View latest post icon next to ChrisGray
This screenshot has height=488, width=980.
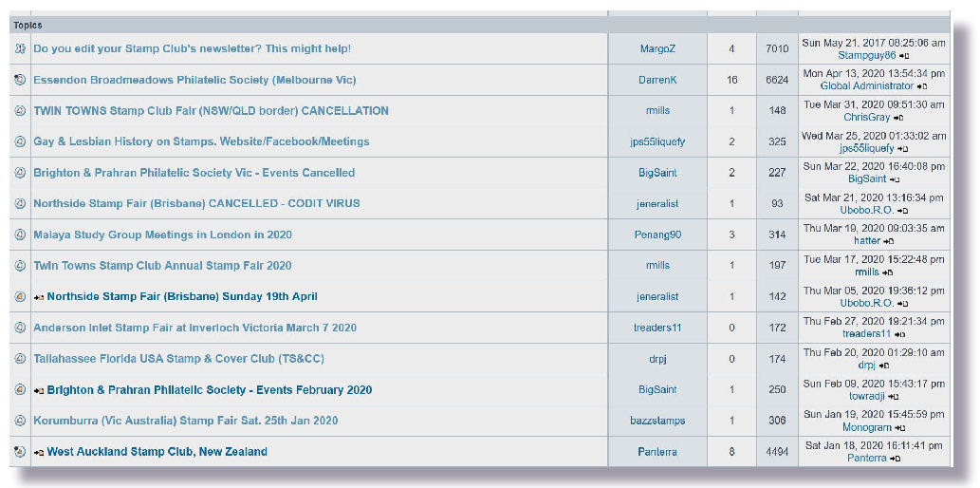[898, 118]
